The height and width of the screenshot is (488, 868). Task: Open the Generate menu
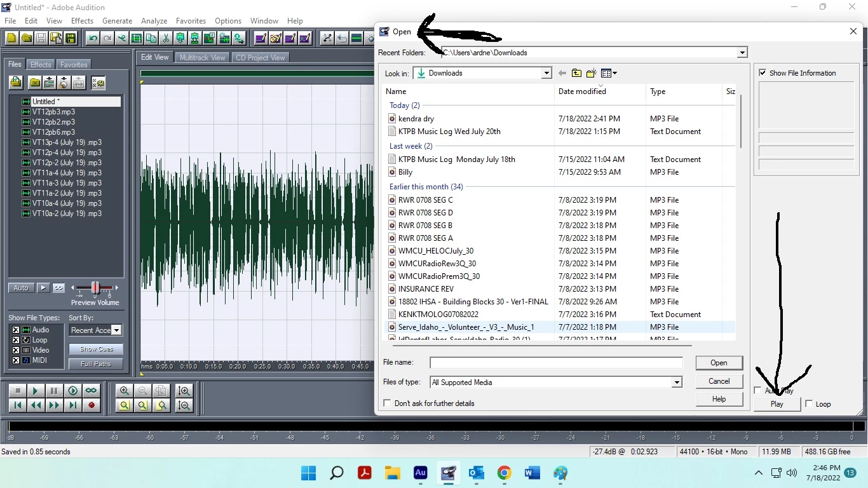(x=117, y=21)
